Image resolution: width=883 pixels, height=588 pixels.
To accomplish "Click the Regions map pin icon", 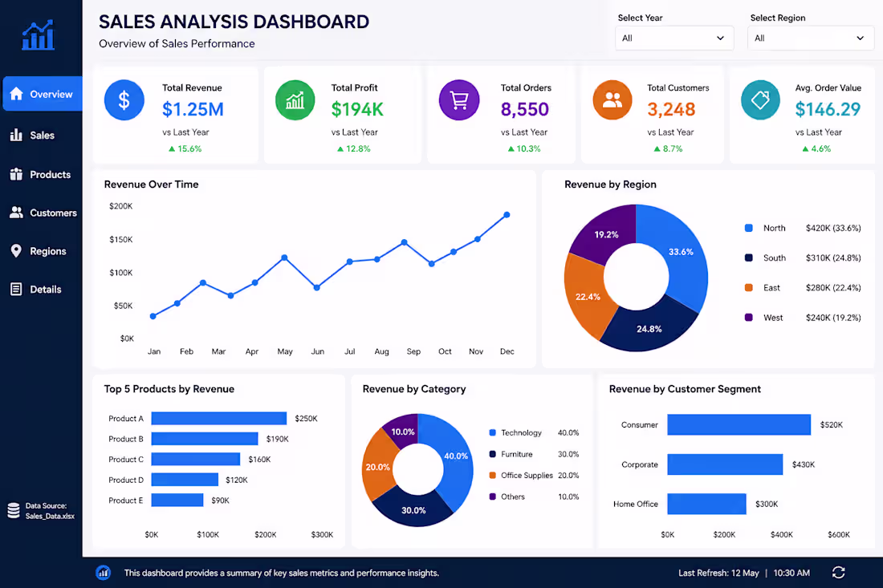I will click(x=16, y=250).
